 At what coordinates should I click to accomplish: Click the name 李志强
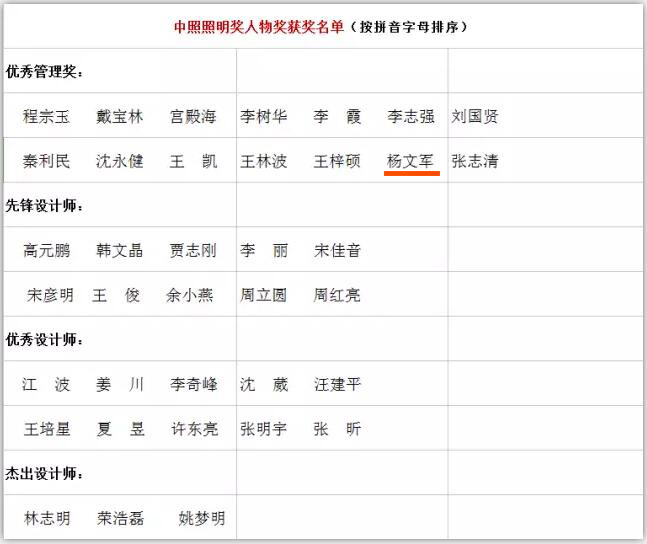pos(411,116)
